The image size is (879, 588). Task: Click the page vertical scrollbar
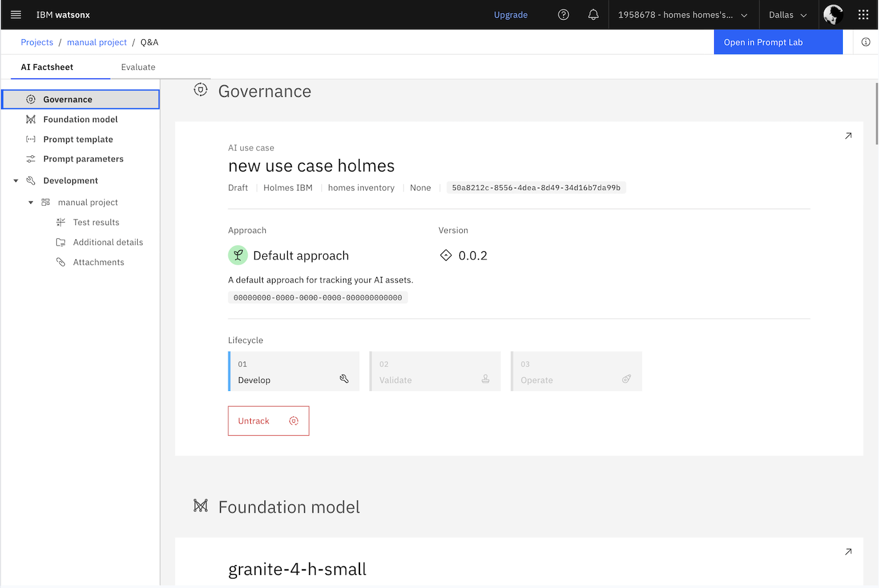click(x=876, y=113)
